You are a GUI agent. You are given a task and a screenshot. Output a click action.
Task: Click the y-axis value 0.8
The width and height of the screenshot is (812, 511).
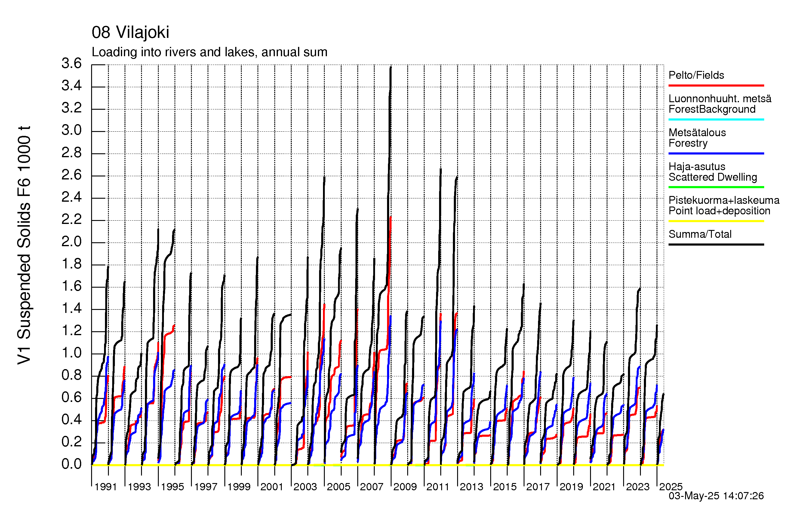[72, 375]
